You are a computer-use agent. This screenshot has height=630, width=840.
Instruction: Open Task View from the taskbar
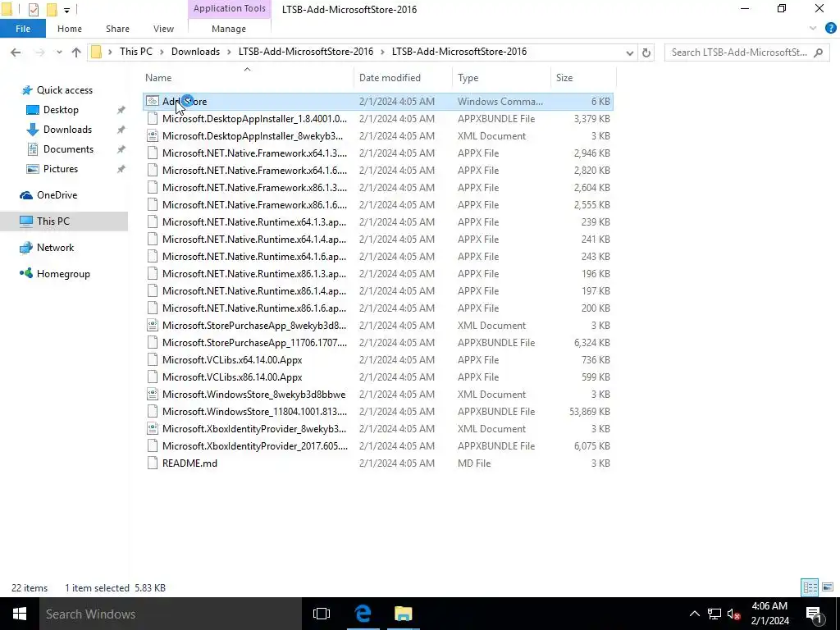click(322, 614)
